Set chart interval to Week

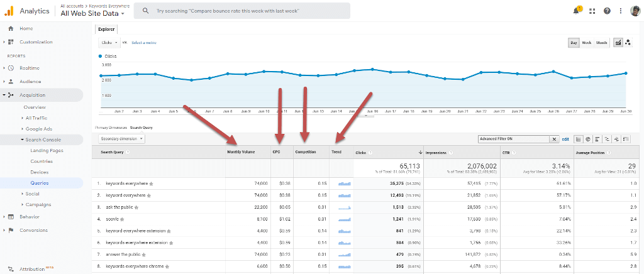click(x=586, y=43)
